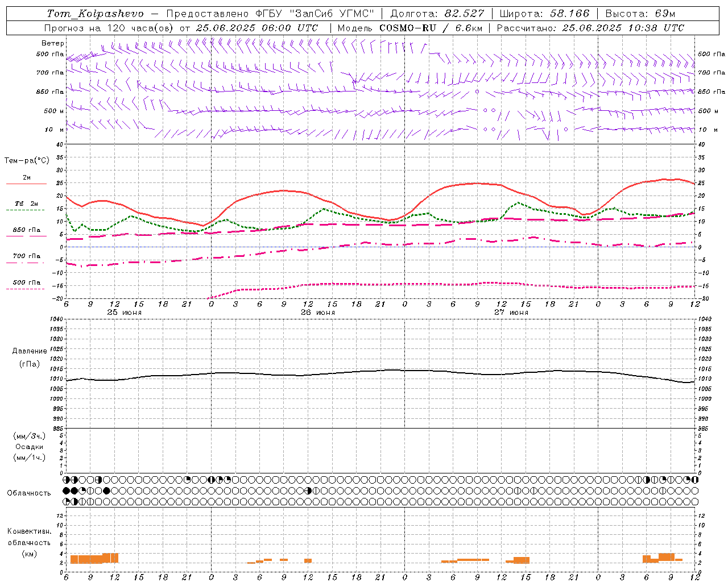Click the Давление chart label
728x582 pixels.
pos(30,351)
